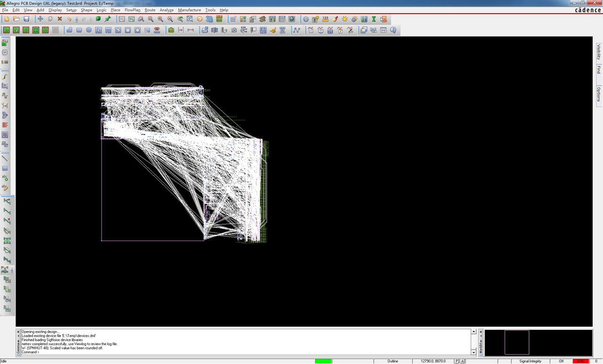
Task: Expand the Visibility side panel
Action: pyautogui.click(x=599, y=52)
